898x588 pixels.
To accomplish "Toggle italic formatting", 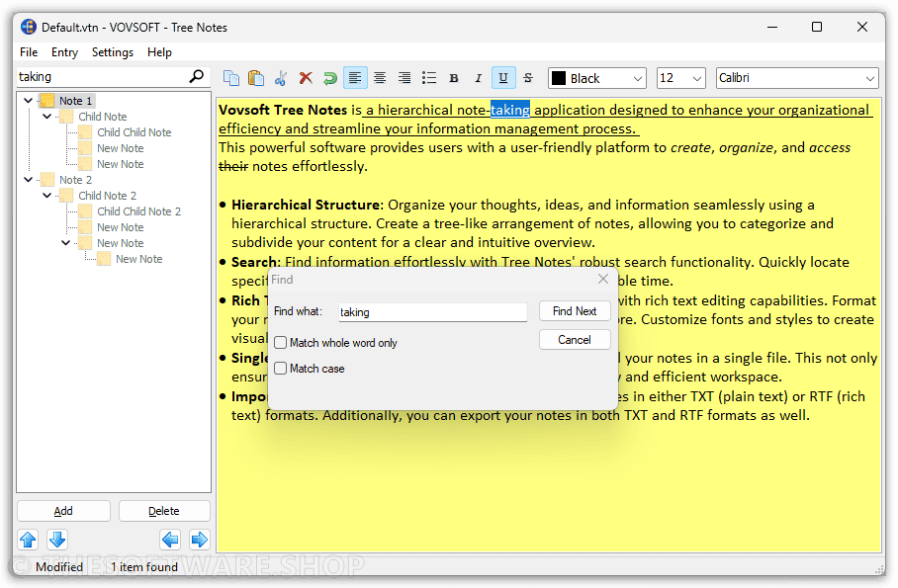I will (x=479, y=78).
